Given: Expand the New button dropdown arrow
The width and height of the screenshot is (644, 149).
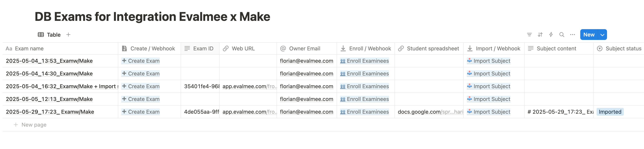Looking at the screenshot, I should click(602, 35).
